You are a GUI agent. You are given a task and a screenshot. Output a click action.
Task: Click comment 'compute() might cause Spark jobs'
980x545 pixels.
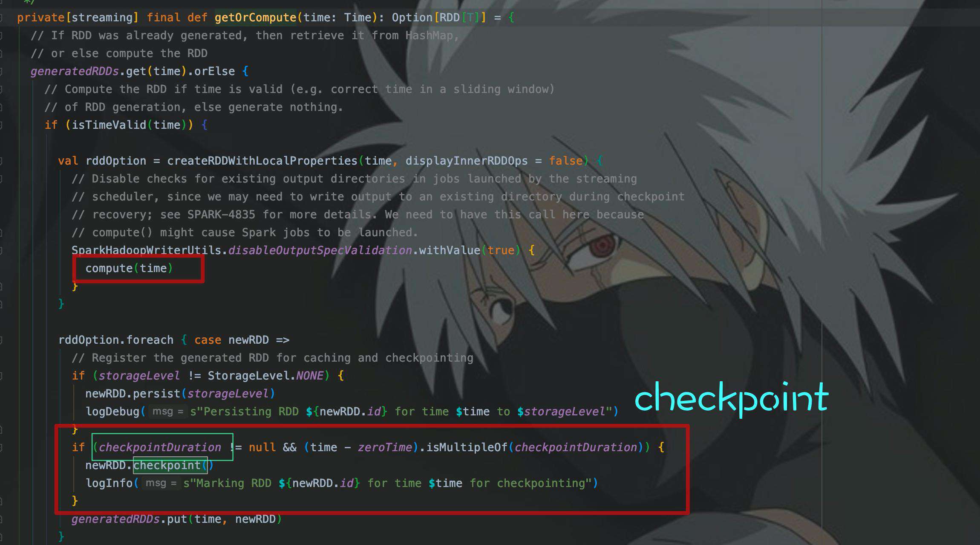(x=245, y=232)
